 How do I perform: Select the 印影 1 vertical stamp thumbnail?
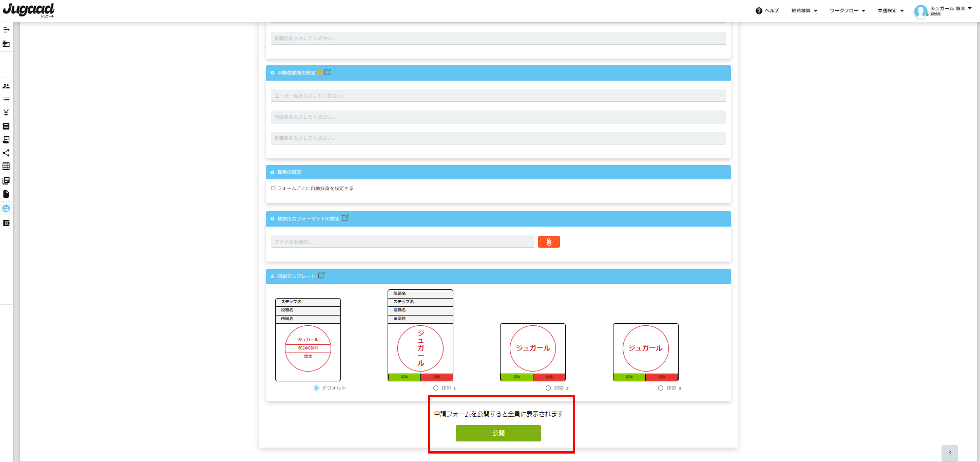pyautogui.click(x=420, y=335)
